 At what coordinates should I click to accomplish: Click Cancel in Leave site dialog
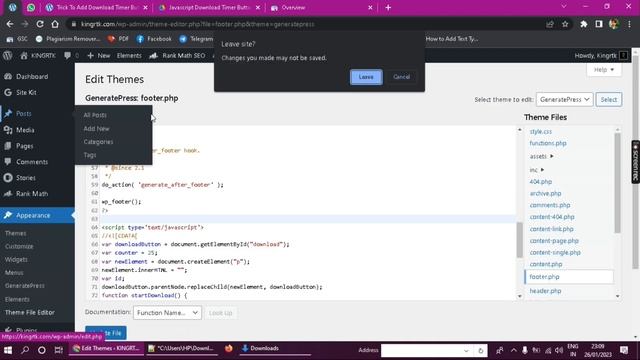[x=401, y=77]
